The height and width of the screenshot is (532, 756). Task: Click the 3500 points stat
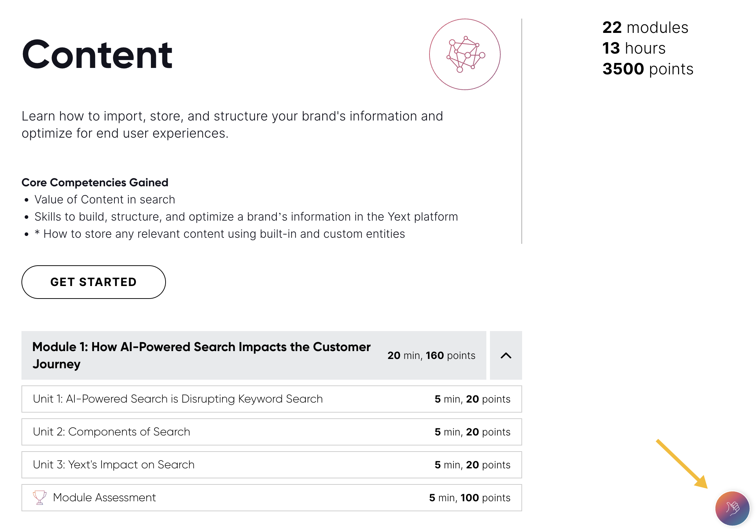pos(648,69)
